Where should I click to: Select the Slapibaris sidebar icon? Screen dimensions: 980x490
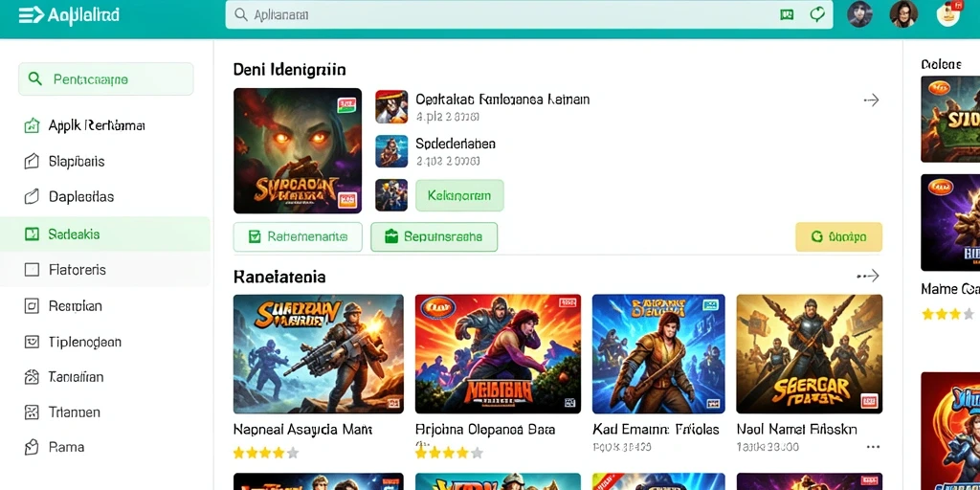[32, 161]
